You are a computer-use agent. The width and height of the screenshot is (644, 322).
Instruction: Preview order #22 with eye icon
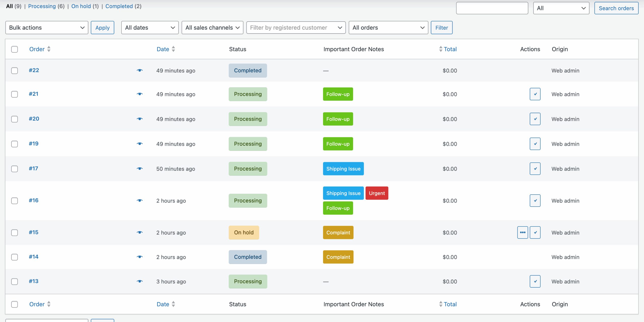click(140, 70)
